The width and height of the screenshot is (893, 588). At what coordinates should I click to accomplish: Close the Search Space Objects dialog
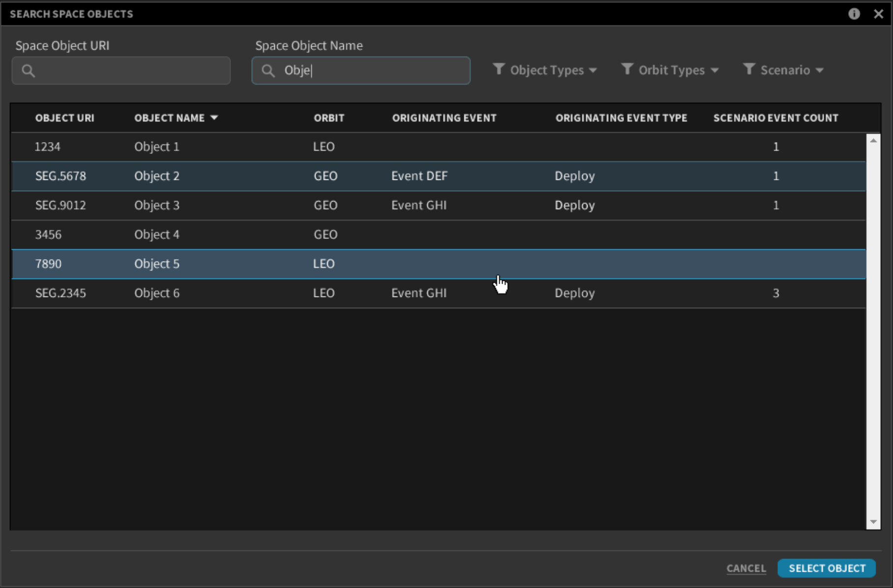point(878,14)
